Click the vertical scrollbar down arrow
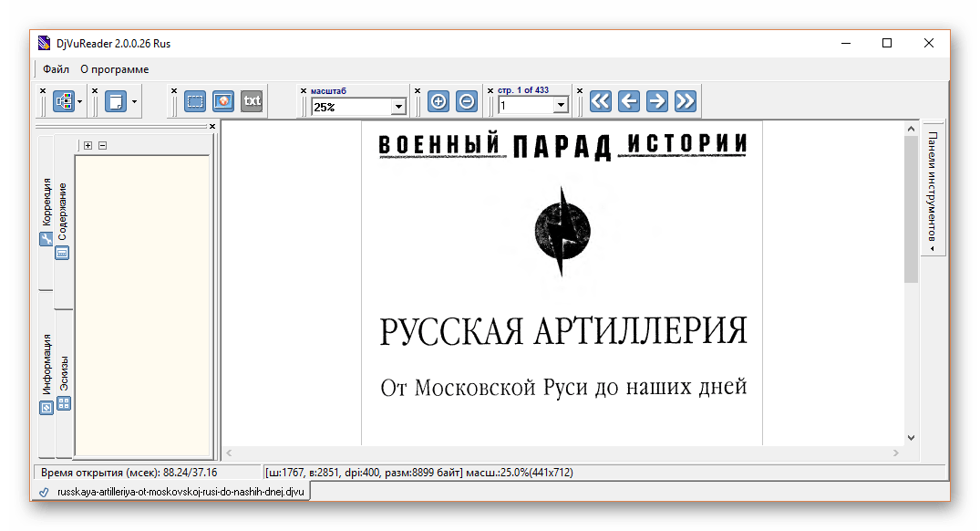 [x=911, y=438]
